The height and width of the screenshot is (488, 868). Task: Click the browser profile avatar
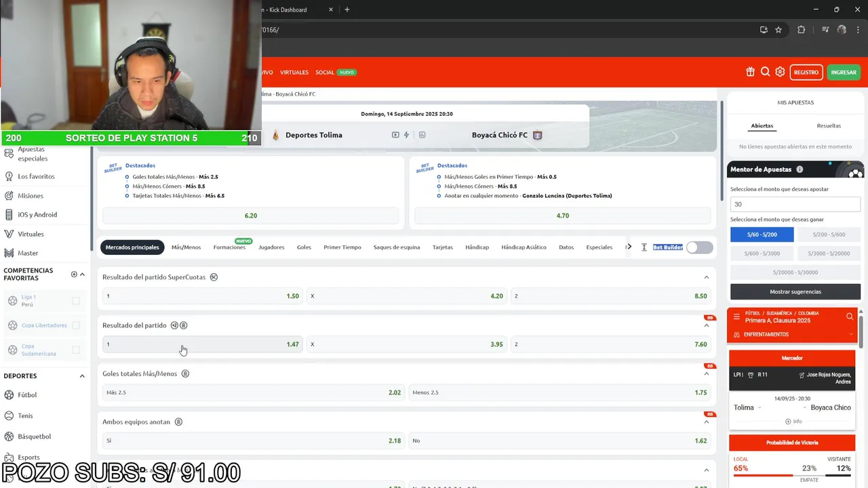pos(842,30)
